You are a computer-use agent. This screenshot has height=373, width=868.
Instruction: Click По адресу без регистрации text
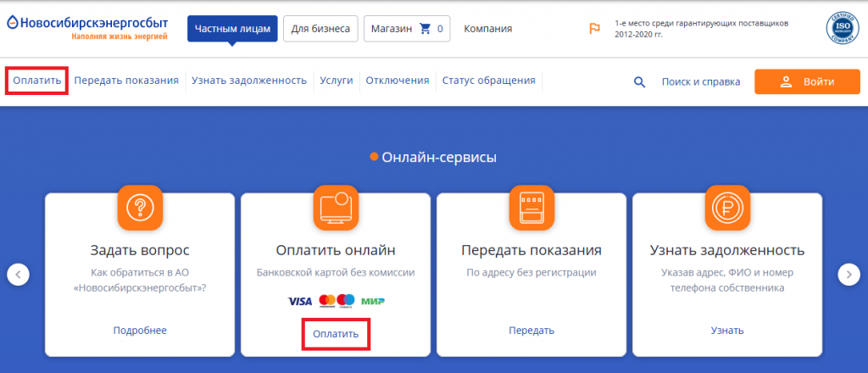[531, 273]
